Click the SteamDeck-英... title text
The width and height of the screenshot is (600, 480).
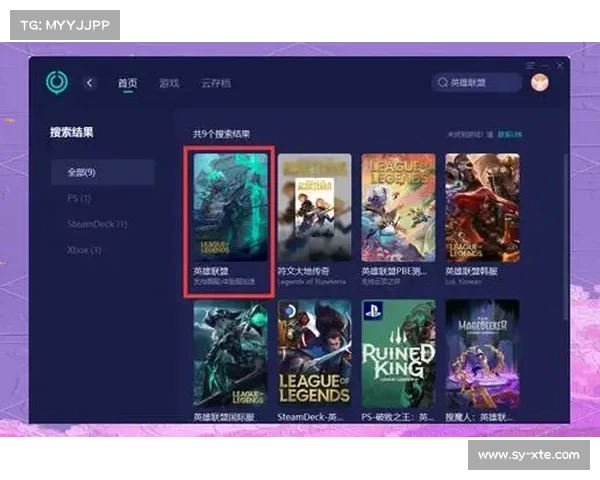pos(310,417)
